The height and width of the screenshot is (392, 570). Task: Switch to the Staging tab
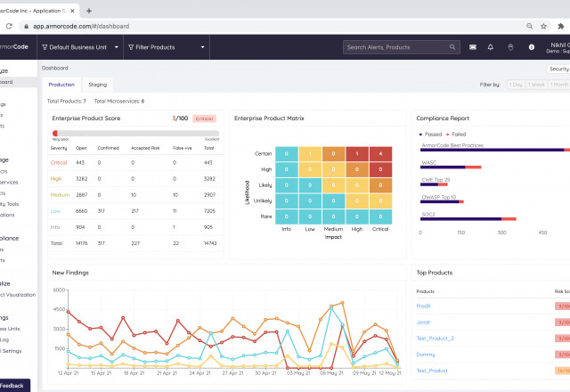[97, 85]
